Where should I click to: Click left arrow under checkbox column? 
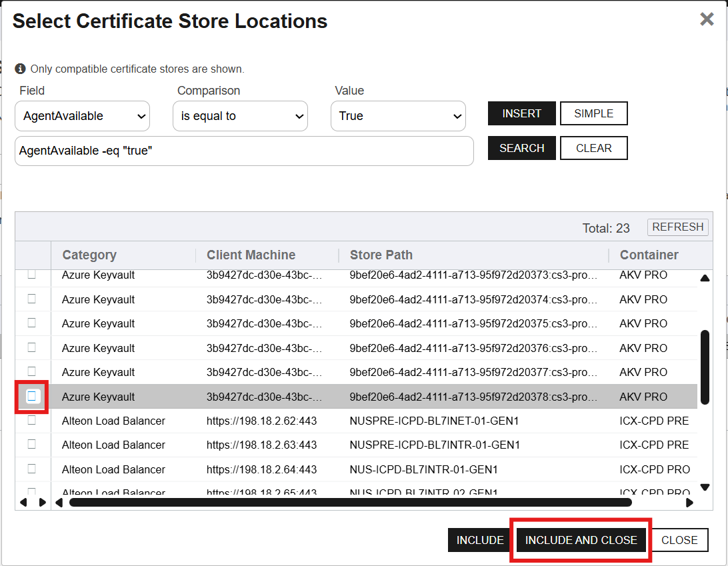(23, 503)
